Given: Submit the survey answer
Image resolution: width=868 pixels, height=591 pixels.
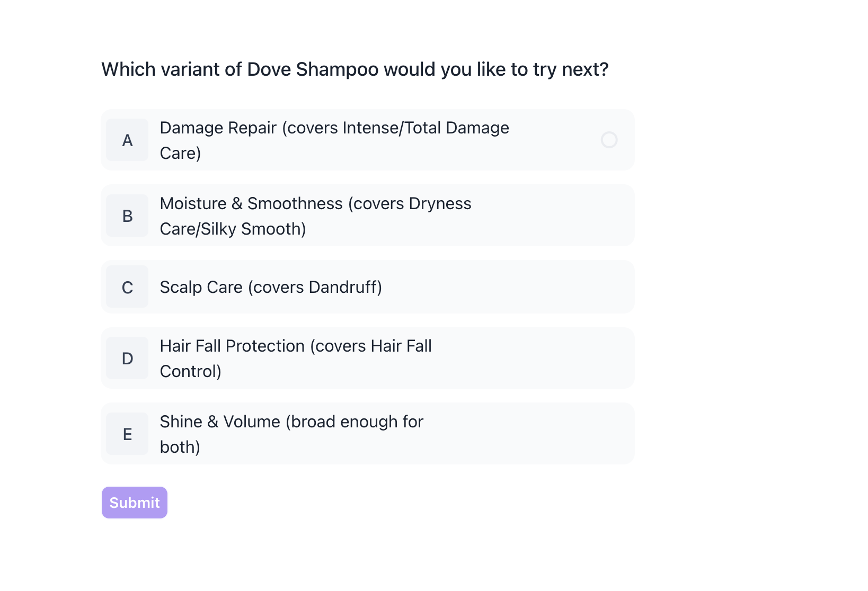Looking at the screenshot, I should (135, 503).
